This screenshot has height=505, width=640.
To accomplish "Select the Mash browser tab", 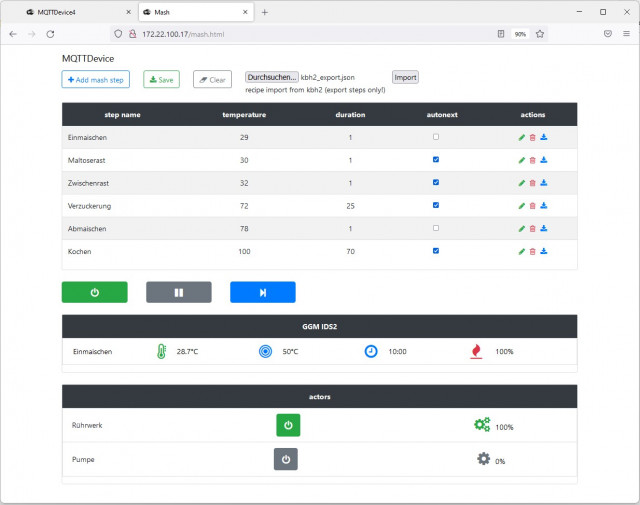I will click(196, 12).
